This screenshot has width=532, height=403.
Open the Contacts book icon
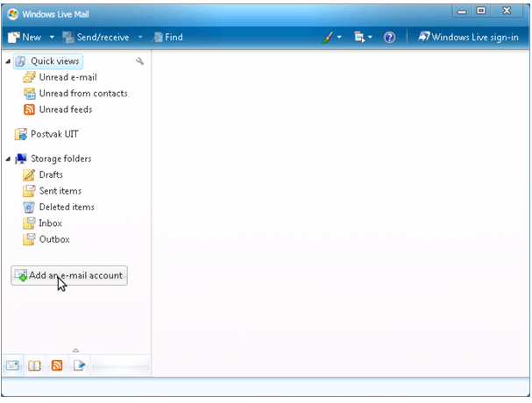(35, 365)
